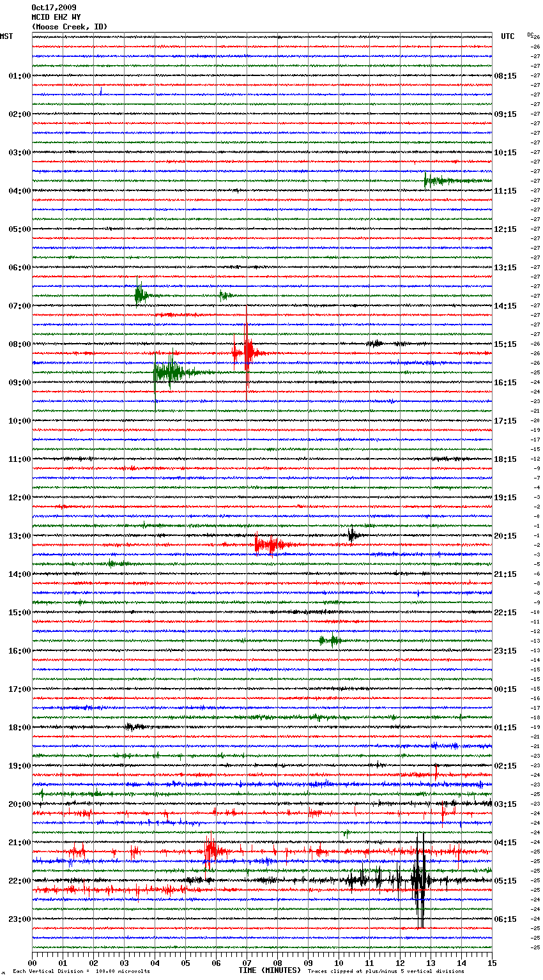543x980 pixels.
Task: Click the 10:15 UTC row label
Action: (505, 153)
